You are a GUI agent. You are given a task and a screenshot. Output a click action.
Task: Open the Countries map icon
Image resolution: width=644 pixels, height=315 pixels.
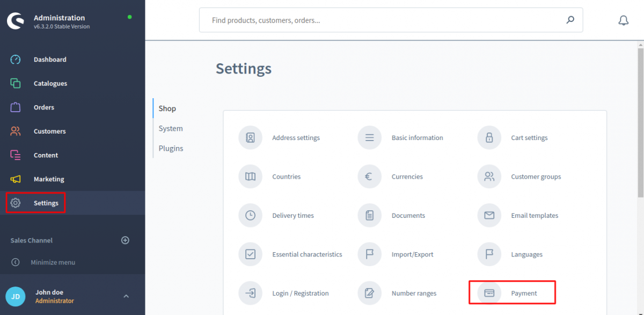click(250, 177)
